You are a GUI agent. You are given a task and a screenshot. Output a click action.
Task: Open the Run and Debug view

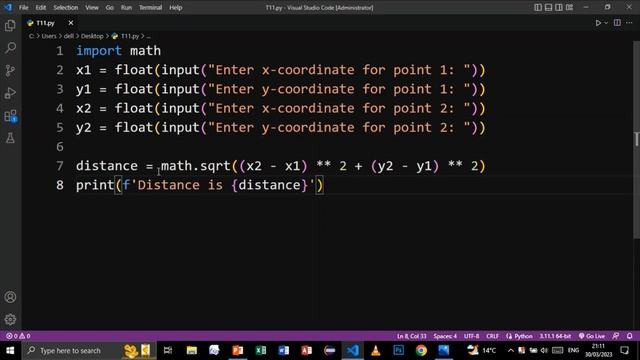10,93
